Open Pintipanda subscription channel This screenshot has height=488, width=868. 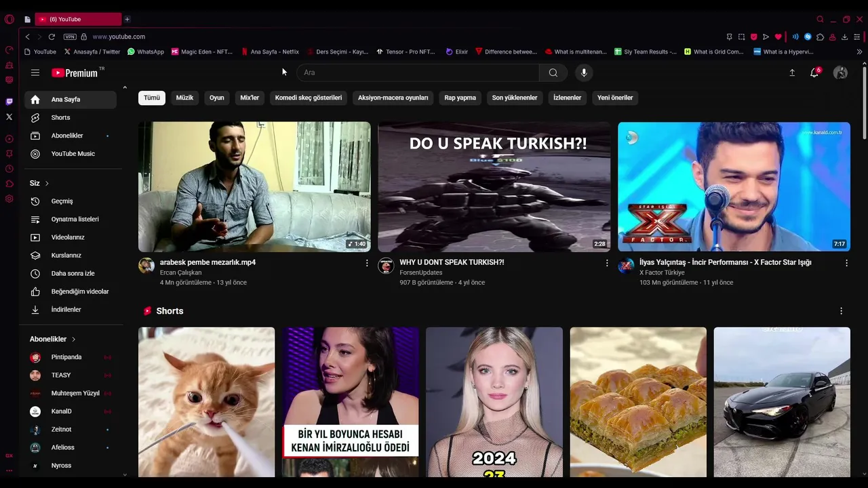(71, 357)
